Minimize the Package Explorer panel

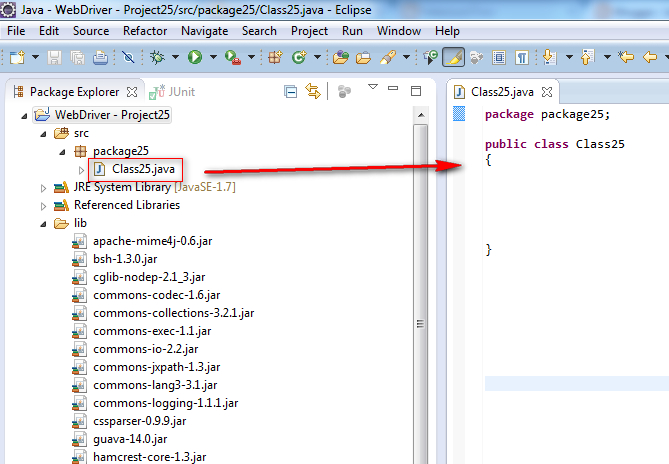[393, 88]
